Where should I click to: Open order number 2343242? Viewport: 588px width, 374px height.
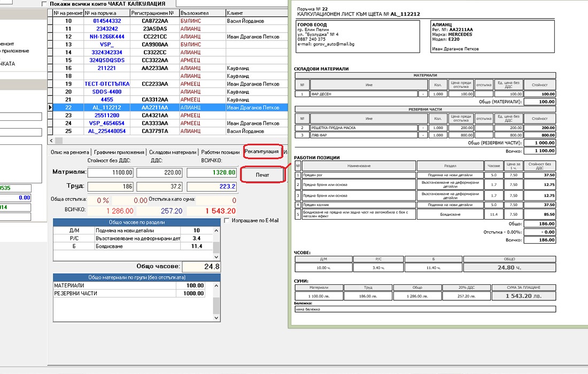click(107, 29)
